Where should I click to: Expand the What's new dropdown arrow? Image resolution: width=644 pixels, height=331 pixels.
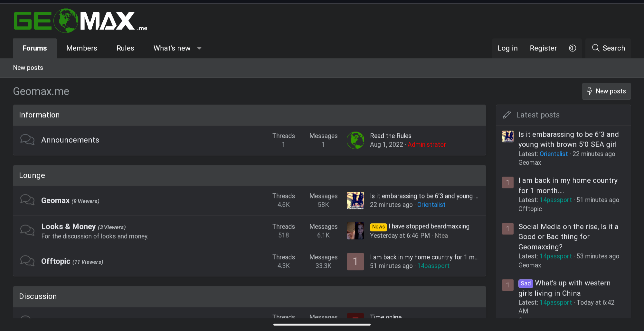[x=199, y=48]
